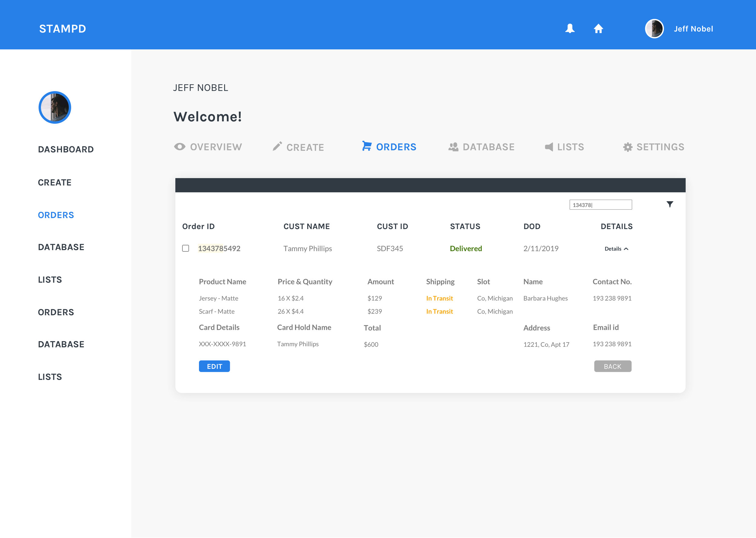This screenshot has width=756, height=538.
Task: Click the EDIT button
Action: [214, 366]
